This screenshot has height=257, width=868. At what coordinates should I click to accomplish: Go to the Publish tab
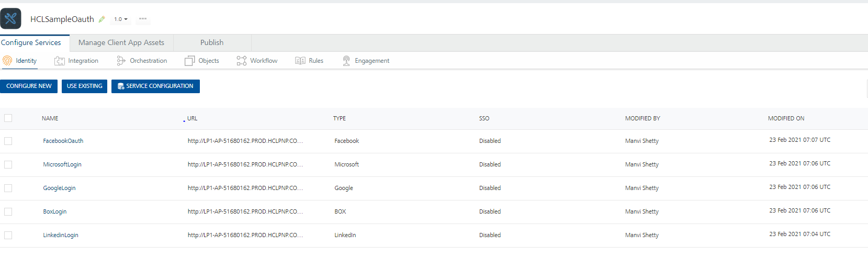[212, 43]
